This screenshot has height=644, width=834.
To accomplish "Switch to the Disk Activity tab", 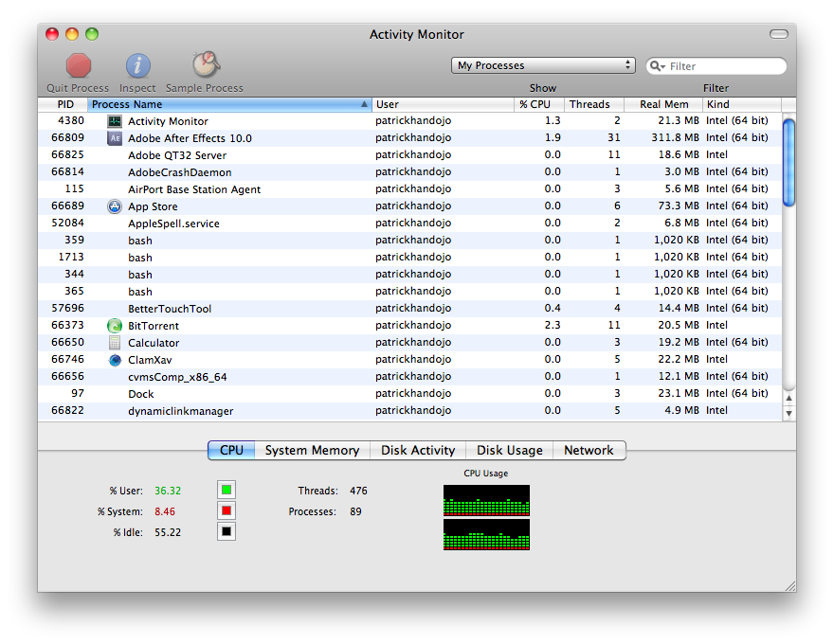I will click(418, 450).
